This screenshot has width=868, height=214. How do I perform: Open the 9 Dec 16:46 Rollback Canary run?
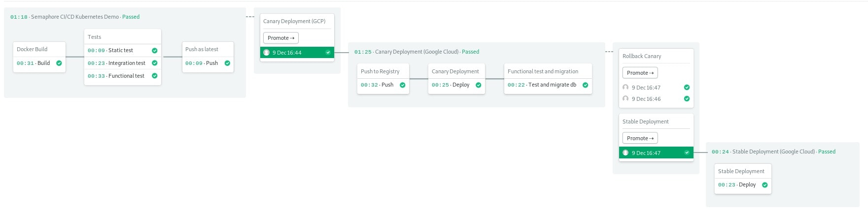646,99
